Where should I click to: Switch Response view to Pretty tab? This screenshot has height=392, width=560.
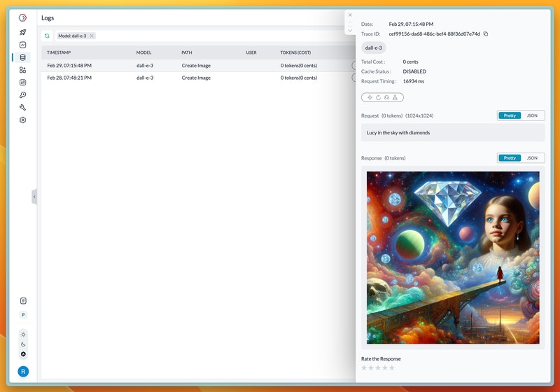[510, 157]
